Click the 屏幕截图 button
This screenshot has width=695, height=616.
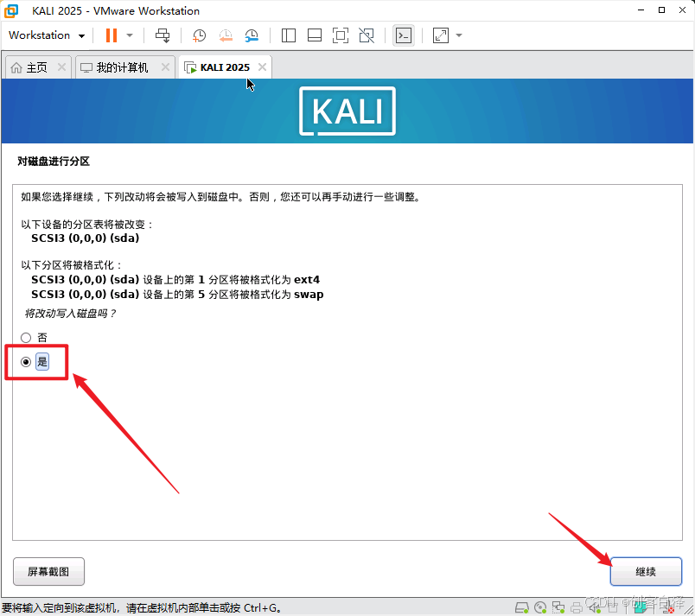pyautogui.click(x=48, y=571)
